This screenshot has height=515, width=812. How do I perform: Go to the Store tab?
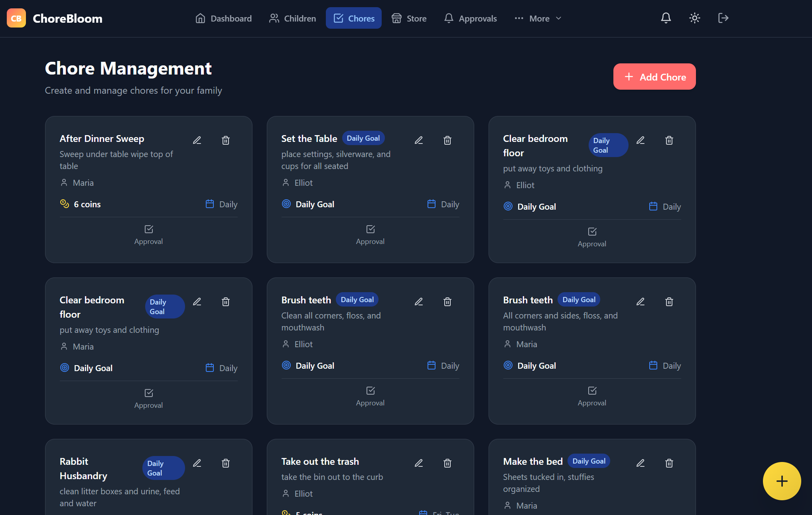click(x=409, y=18)
